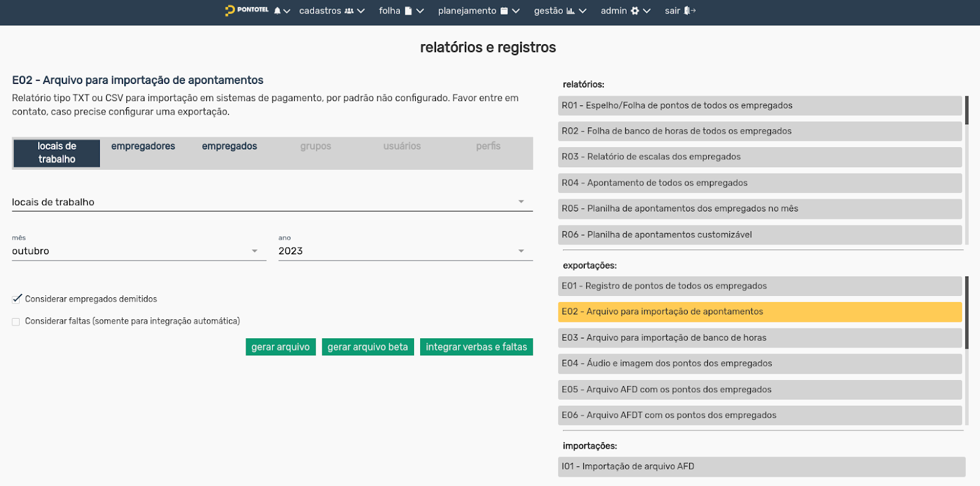Image resolution: width=980 pixels, height=486 pixels.
Task: Open R05 Planilha de apontamentos no mês
Action: (760, 208)
